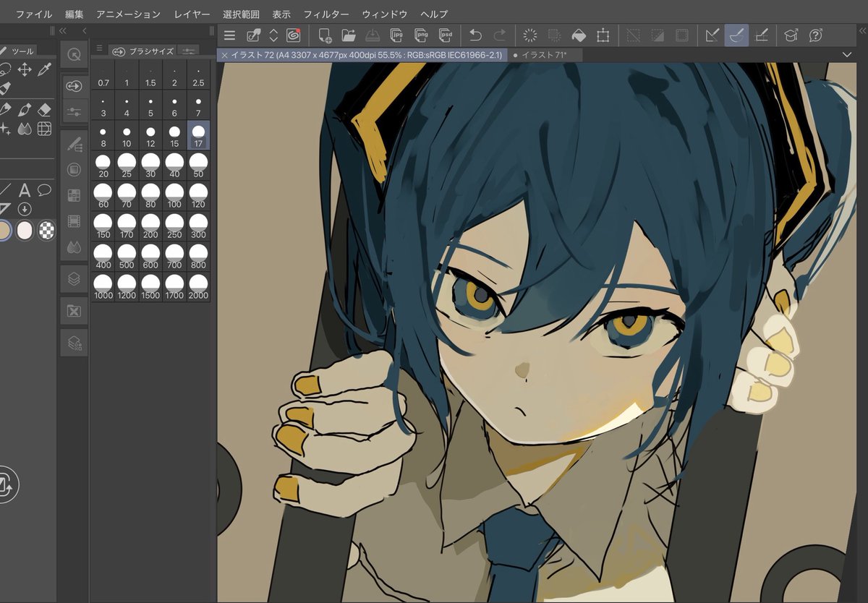Click the red spiral Clip Studio icon
The width and height of the screenshot is (868, 603).
point(294,35)
